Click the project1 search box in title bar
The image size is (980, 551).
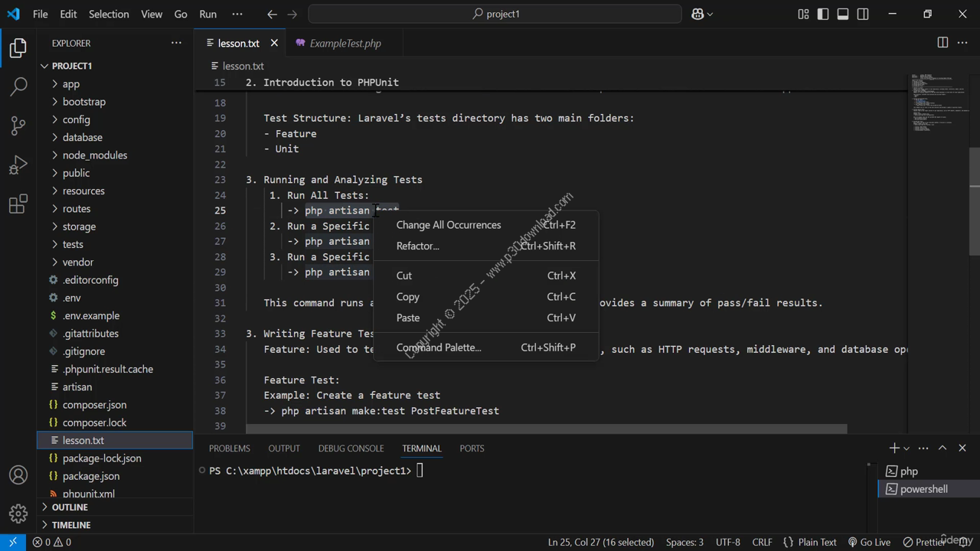click(x=495, y=14)
